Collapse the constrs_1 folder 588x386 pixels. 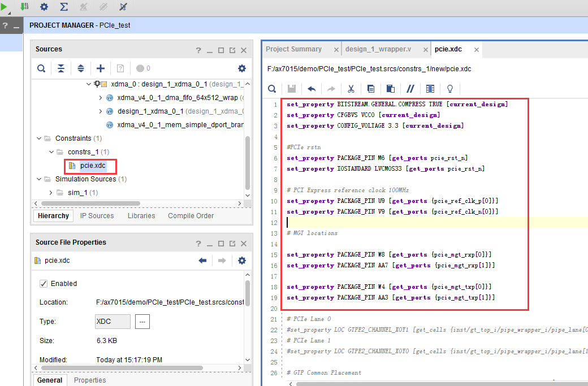tap(51, 152)
